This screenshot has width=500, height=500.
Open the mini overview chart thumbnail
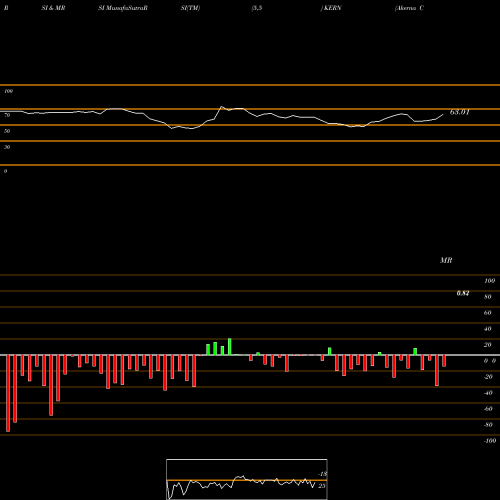coord(247,479)
